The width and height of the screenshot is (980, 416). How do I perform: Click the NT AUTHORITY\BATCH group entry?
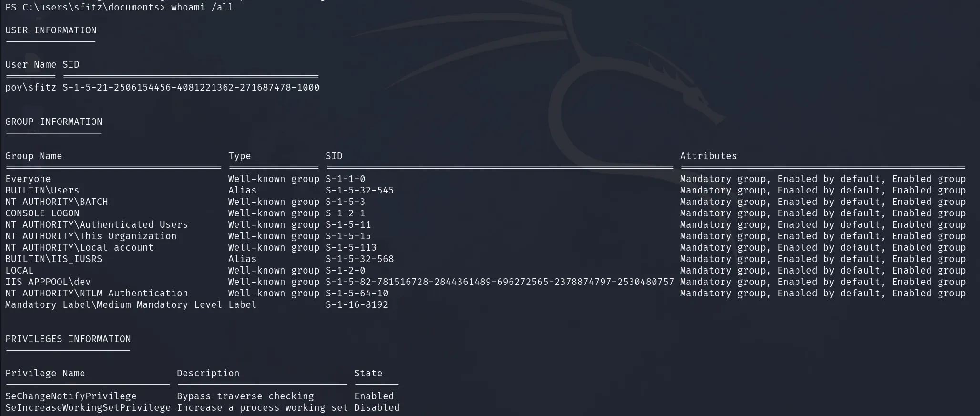(57, 202)
